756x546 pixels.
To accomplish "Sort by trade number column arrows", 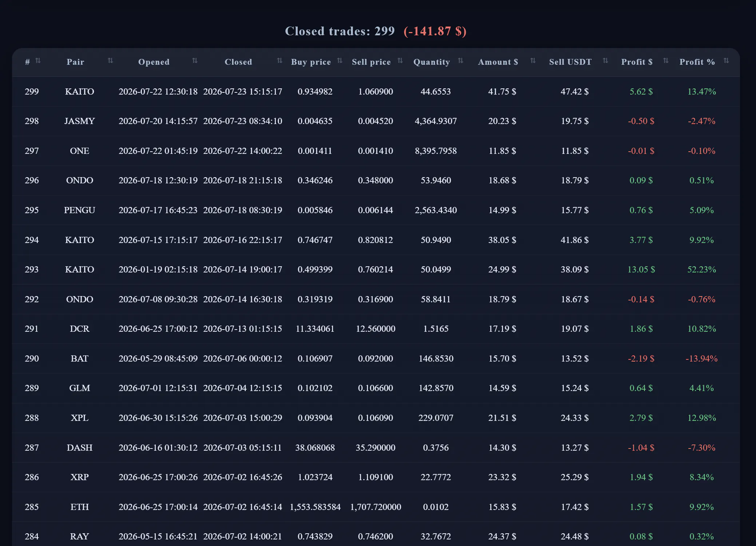I will tap(38, 61).
